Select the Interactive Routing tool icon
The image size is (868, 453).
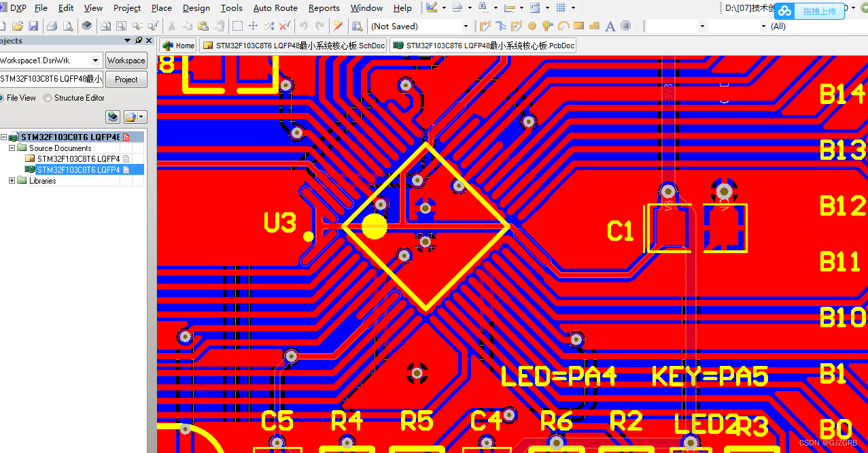pyautogui.click(x=485, y=26)
